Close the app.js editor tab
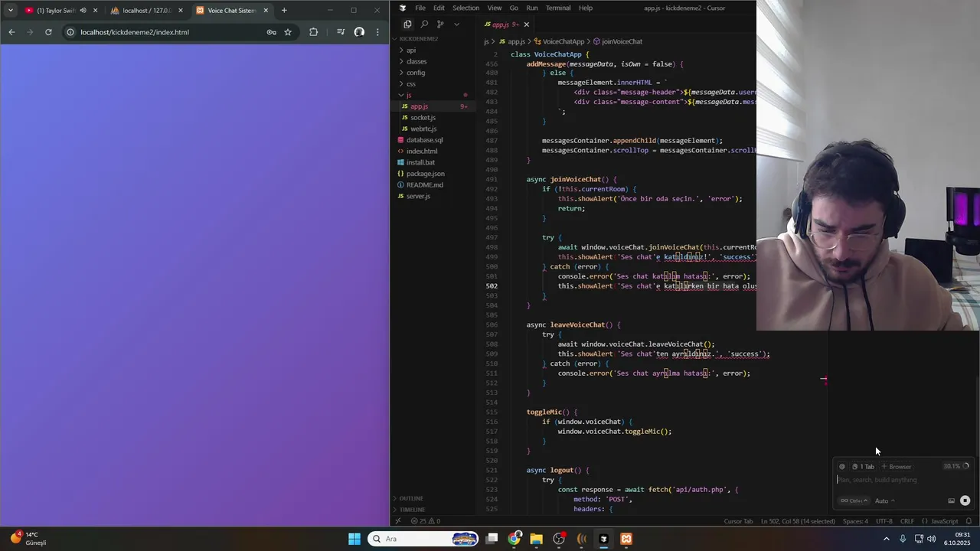Screen dimensions: 980x551 point(526,24)
